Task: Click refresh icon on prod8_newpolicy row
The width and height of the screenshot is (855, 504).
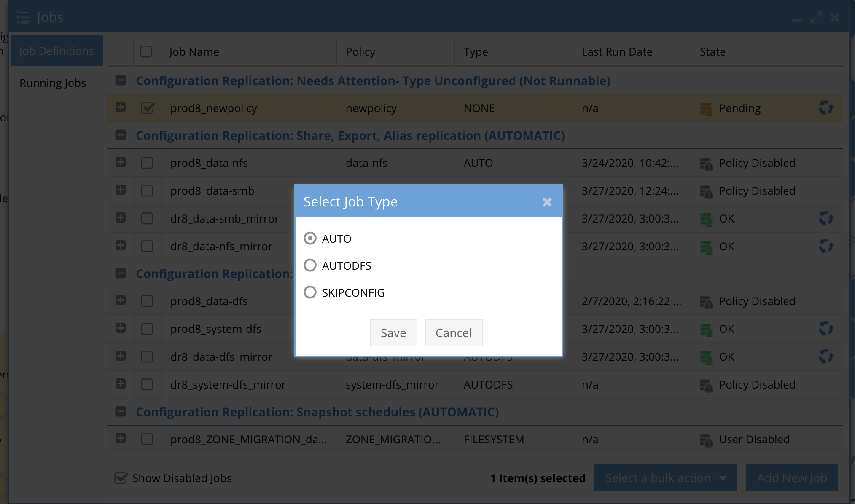Action: point(826,108)
